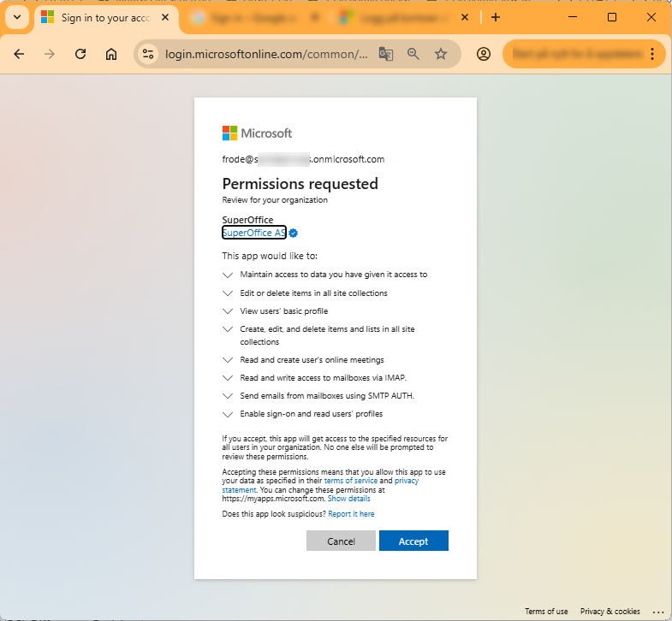Open a new browser tab
Image resolution: width=672 pixels, height=621 pixels.
(x=496, y=18)
